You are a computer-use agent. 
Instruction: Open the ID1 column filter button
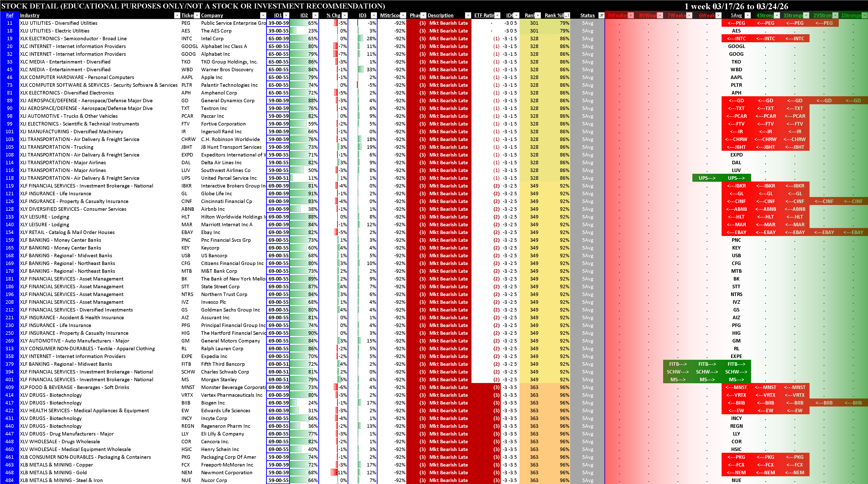pos(286,15)
